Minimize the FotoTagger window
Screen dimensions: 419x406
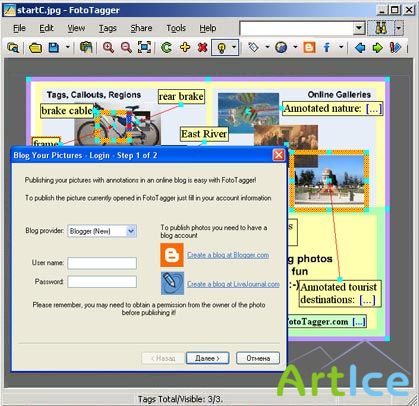pyautogui.click(x=382, y=10)
